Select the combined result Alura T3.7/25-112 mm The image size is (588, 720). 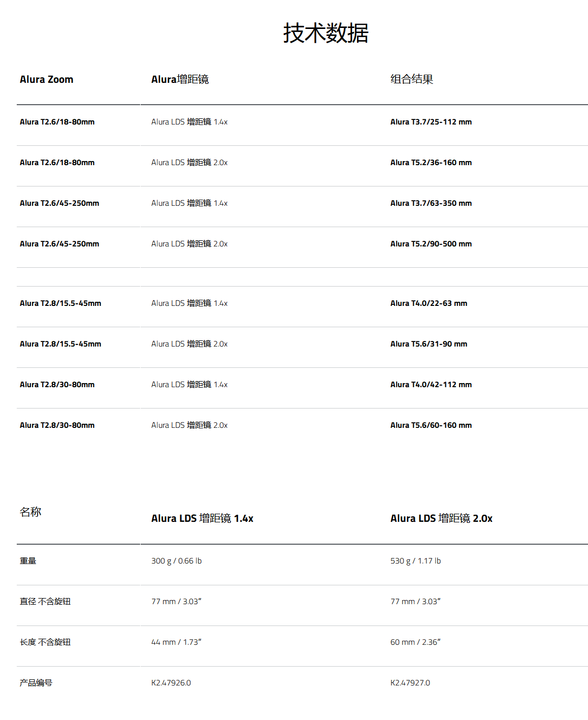point(431,122)
